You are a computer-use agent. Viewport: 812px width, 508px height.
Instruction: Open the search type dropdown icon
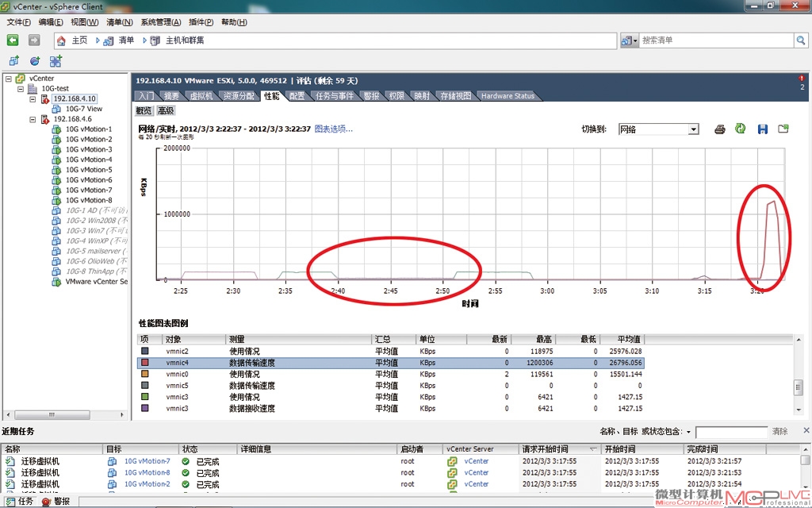pos(629,40)
